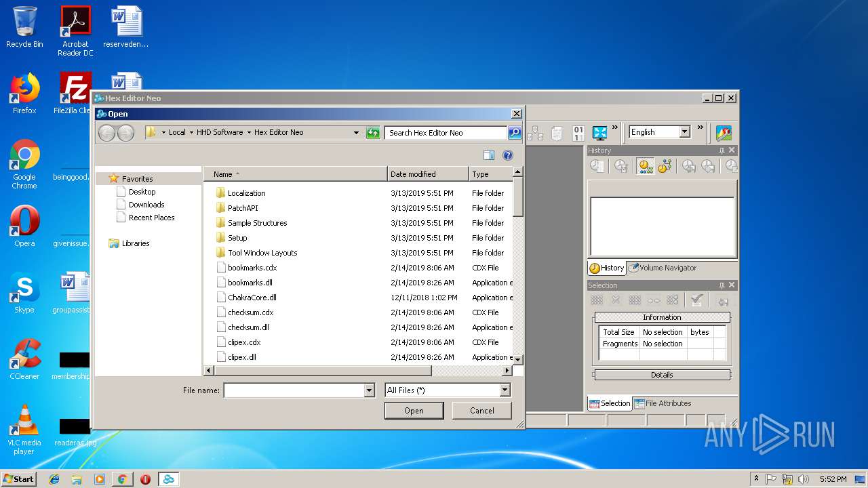
Task: Sort by the Date modified column header
Action: pyautogui.click(x=428, y=174)
